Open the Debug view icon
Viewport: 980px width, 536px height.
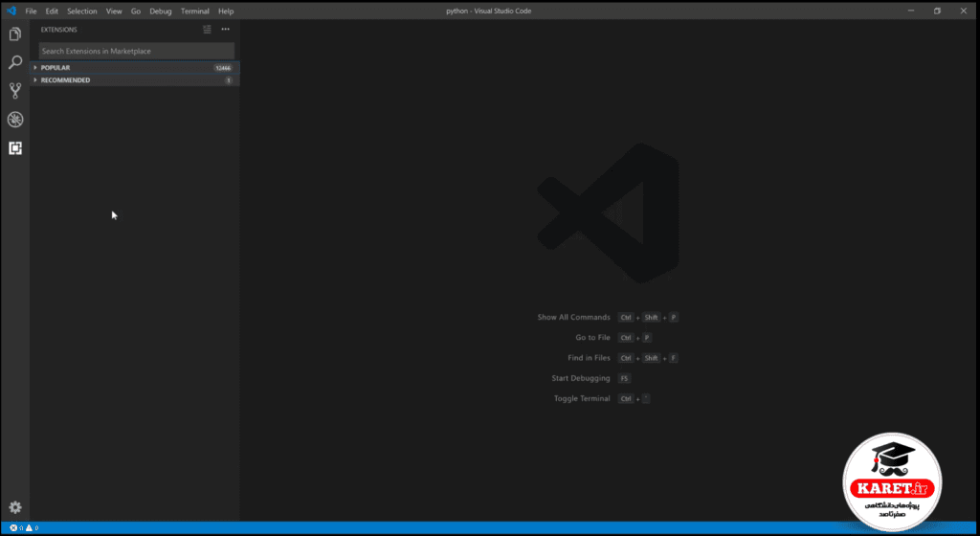(x=15, y=120)
